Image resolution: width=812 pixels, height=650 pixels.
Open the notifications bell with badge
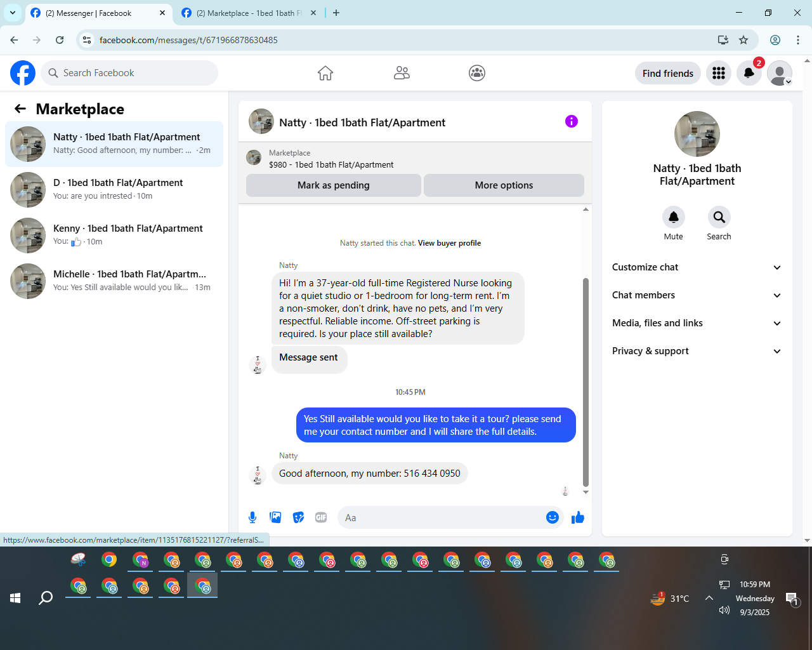click(749, 73)
